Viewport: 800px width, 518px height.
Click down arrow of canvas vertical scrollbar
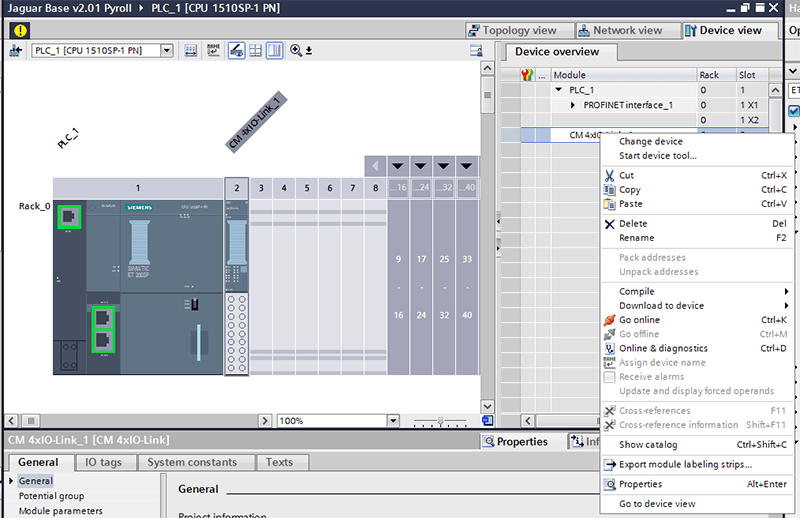click(487, 407)
